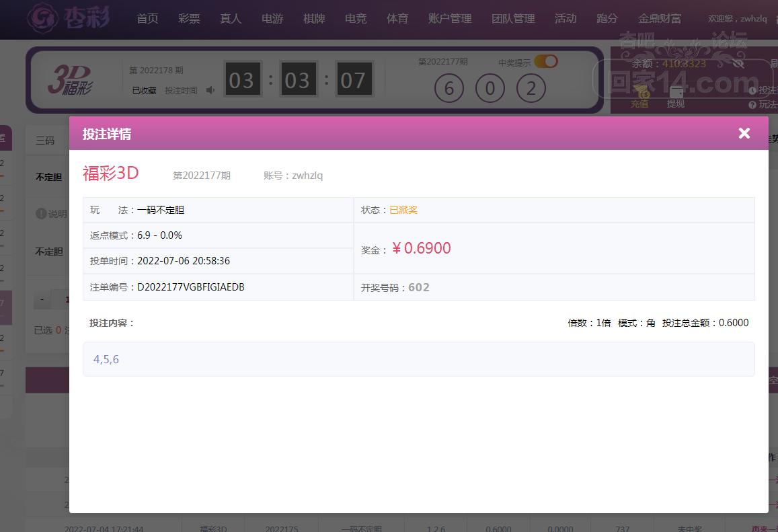This screenshot has height=532, width=778.
Task: Click the 投注详情 dialog header title
Action: (x=107, y=133)
